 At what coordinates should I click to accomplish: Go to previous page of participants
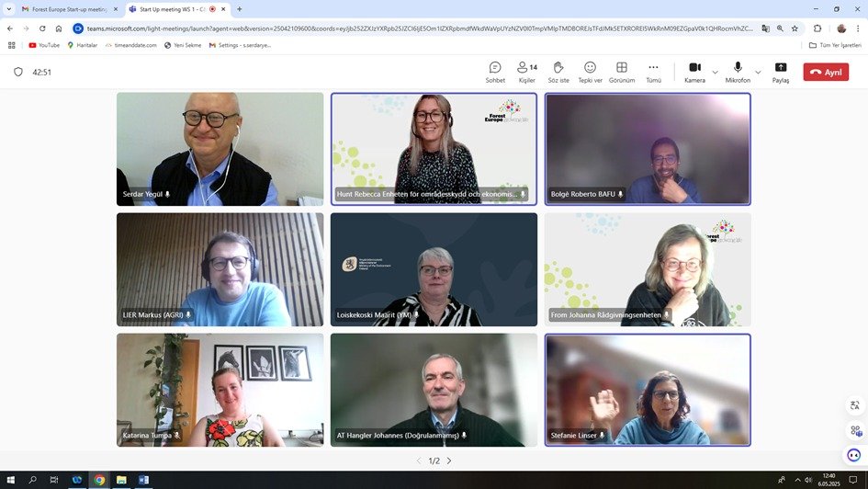[419, 461]
